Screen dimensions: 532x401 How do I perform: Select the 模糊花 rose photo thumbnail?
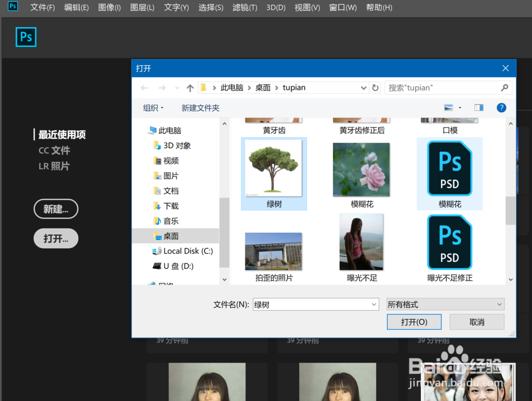(x=361, y=169)
